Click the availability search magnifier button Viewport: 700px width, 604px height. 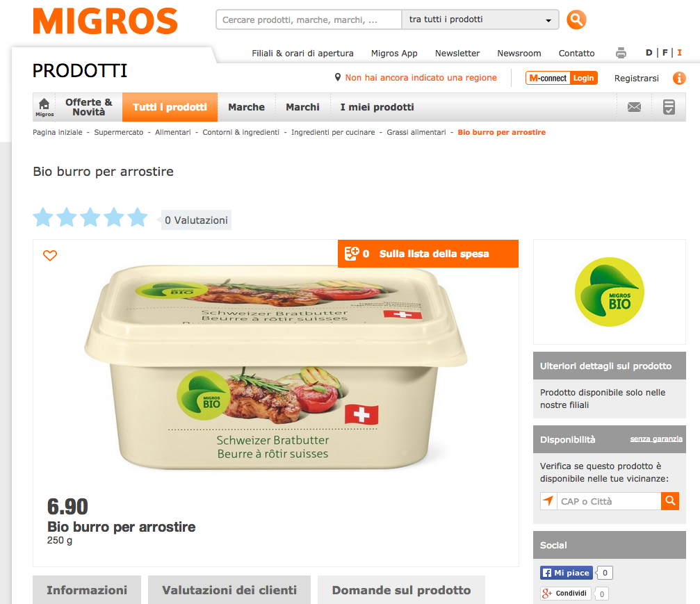670,501
